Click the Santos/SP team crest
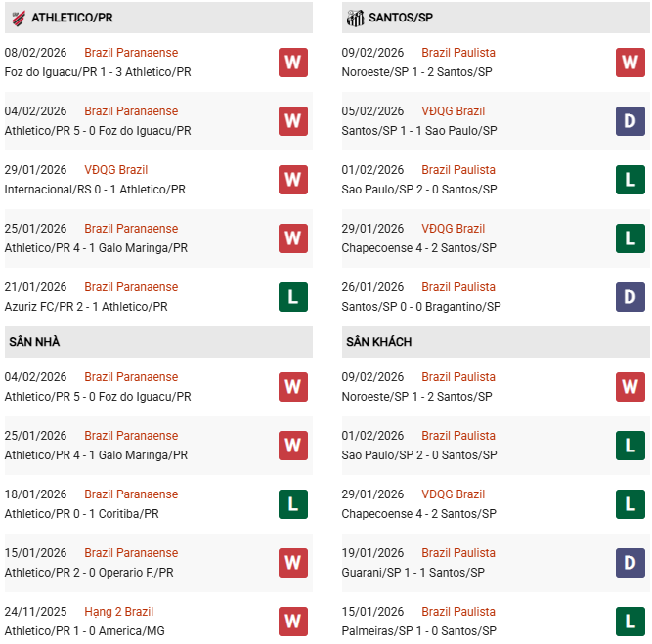Screen dimensions: 652x644 [x=355, y=18]
